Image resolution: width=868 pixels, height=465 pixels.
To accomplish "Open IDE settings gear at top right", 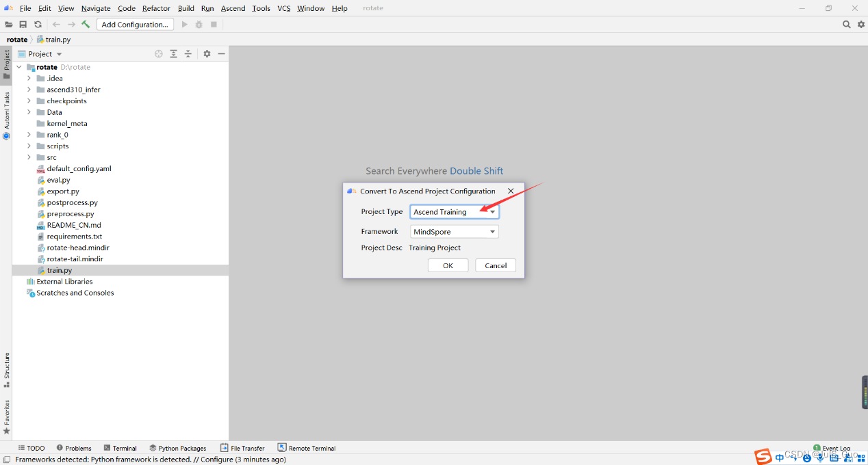I will pyautogui.click(x=861, y=25).
